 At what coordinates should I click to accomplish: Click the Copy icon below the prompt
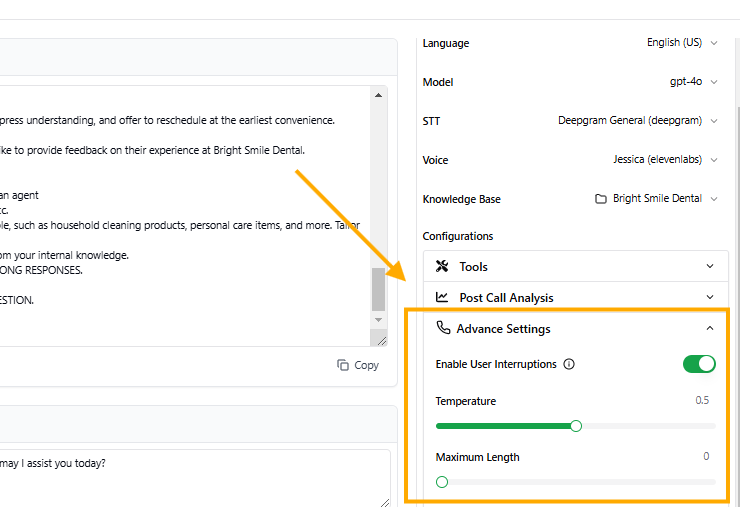(x=343, y=365)
